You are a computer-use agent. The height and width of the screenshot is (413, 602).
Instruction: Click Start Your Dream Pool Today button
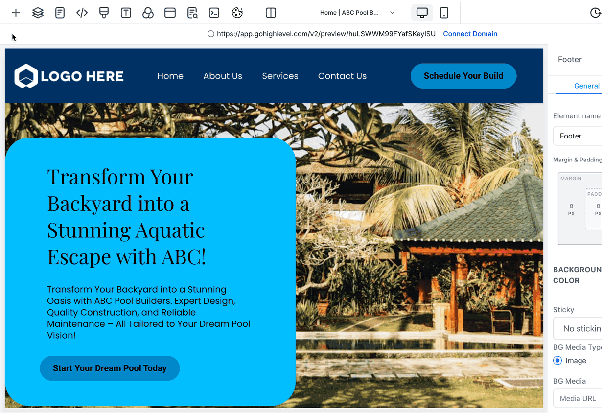pos(110,368)
